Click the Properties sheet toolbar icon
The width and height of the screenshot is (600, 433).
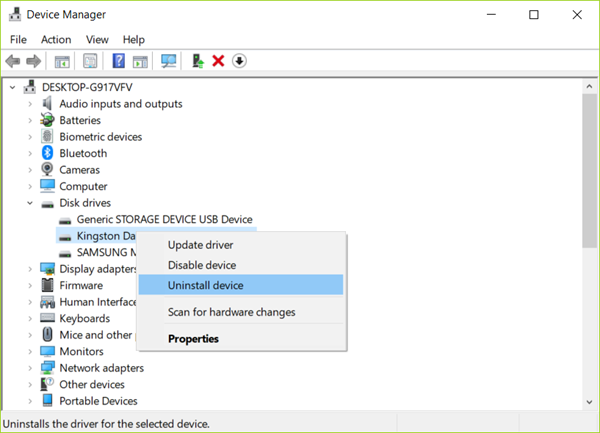[x=90, y=61]
